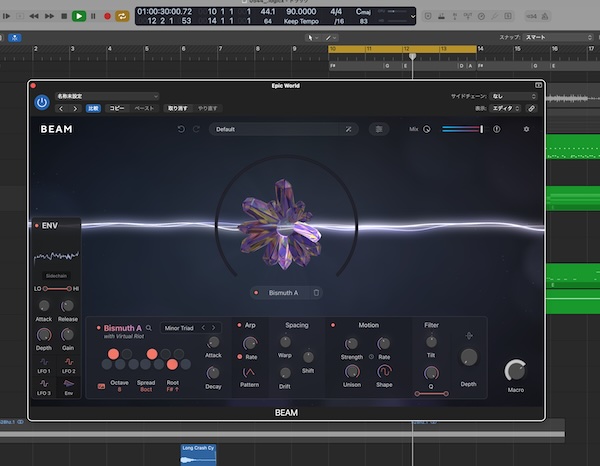600x466 pixels.
Task: Click the ペースト paste button
Action: coord(144,109)
